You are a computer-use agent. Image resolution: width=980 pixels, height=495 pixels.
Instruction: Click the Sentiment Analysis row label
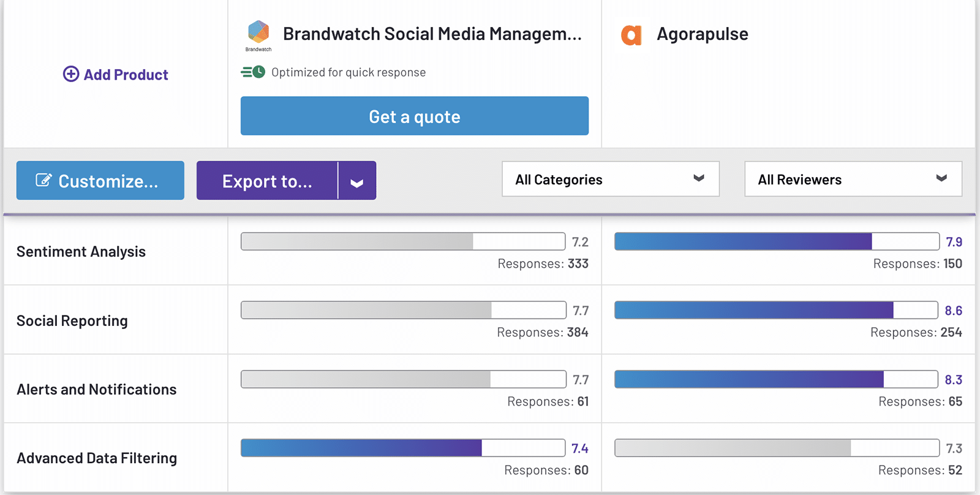point(81,252)
